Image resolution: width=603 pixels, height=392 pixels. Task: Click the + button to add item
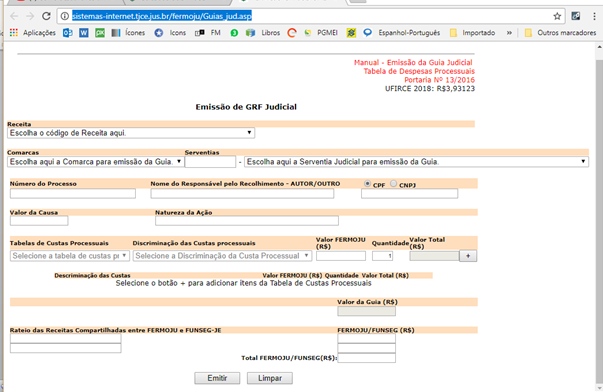(468, 256)
